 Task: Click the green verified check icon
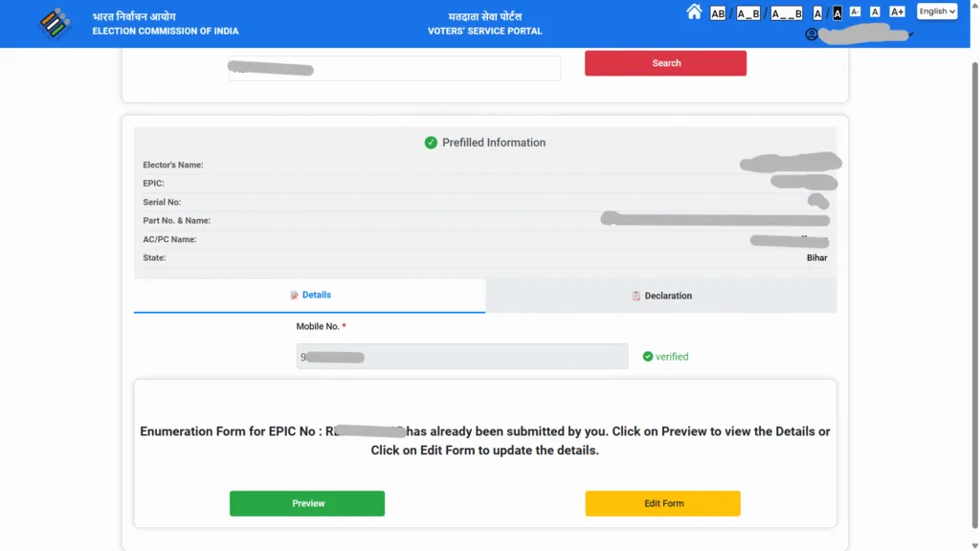click(648, 356)
